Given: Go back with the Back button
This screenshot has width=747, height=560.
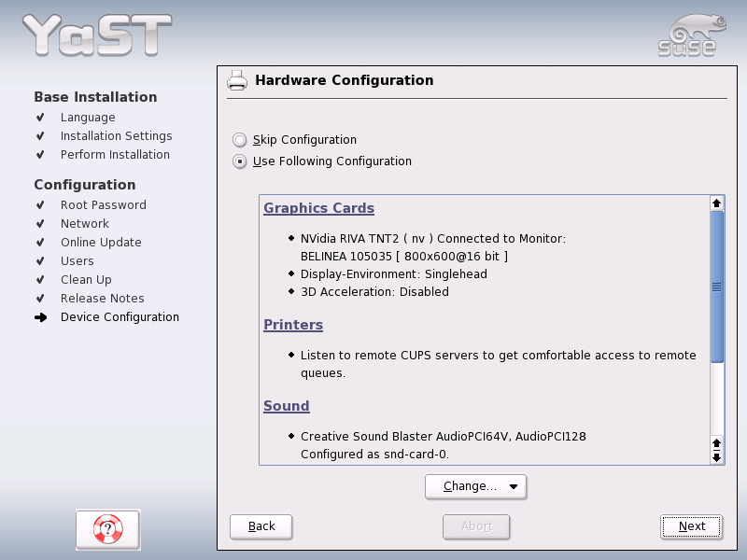Looking at the screenshot, I should tap(261, 526).
